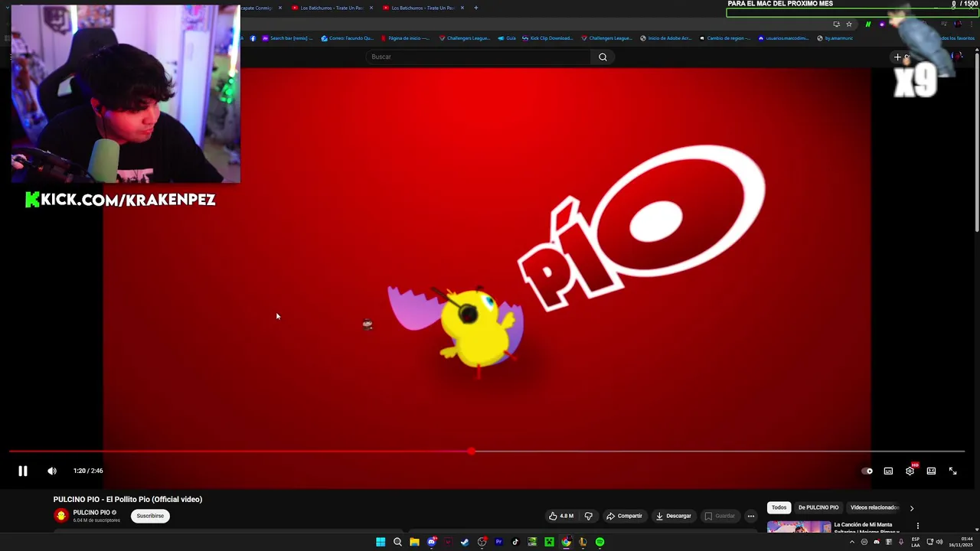Switch to theater mode
The height and width of the screenshot is (551, 980).
pos(931,471)
